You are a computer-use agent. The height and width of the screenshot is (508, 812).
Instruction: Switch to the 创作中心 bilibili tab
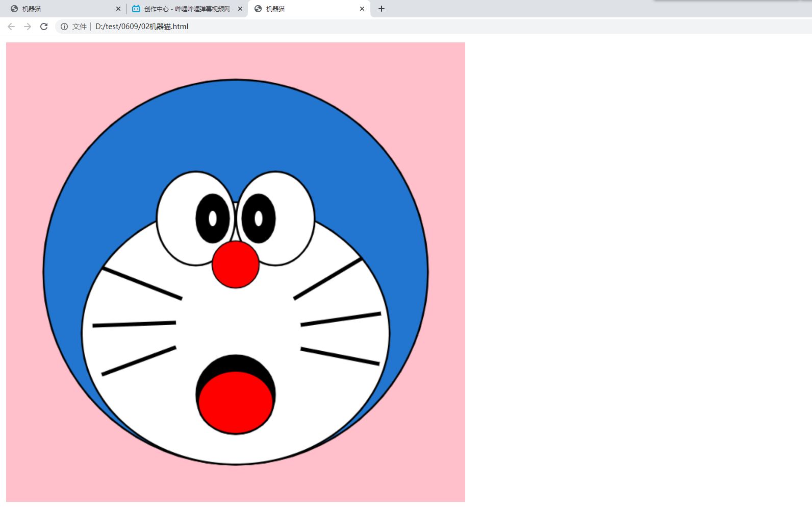click(187, 9)
